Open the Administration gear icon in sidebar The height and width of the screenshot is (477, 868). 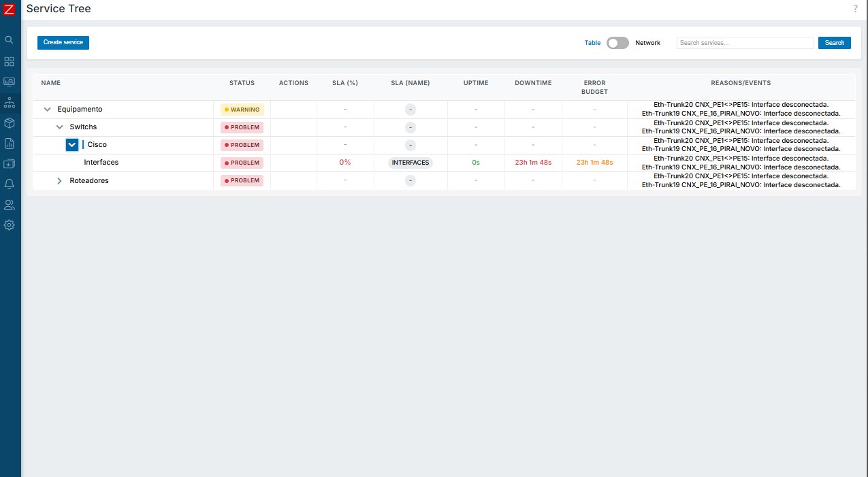9,225
